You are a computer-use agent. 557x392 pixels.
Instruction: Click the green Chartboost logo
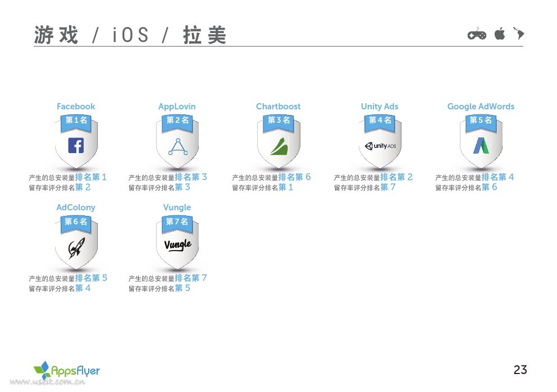tap(279, 146)
